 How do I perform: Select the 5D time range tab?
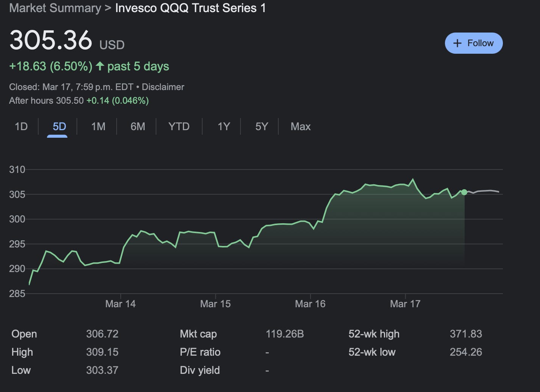[59, 126]
